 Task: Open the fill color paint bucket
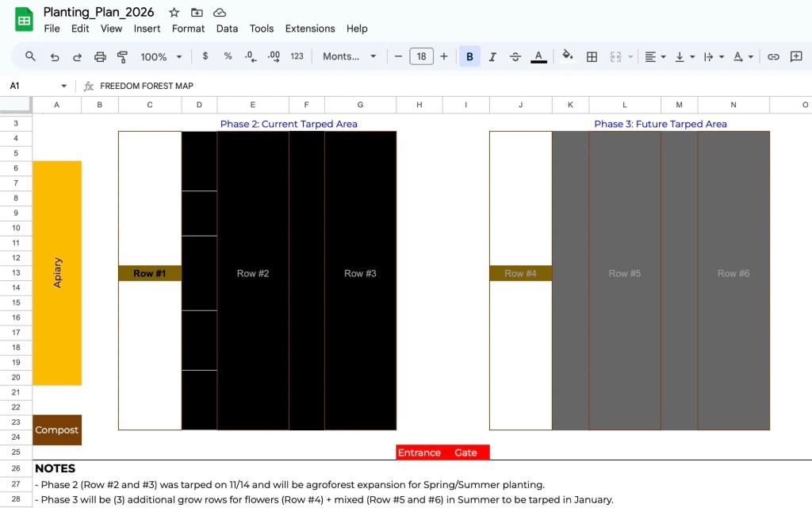pyautogui.click(x=567, y=56)
